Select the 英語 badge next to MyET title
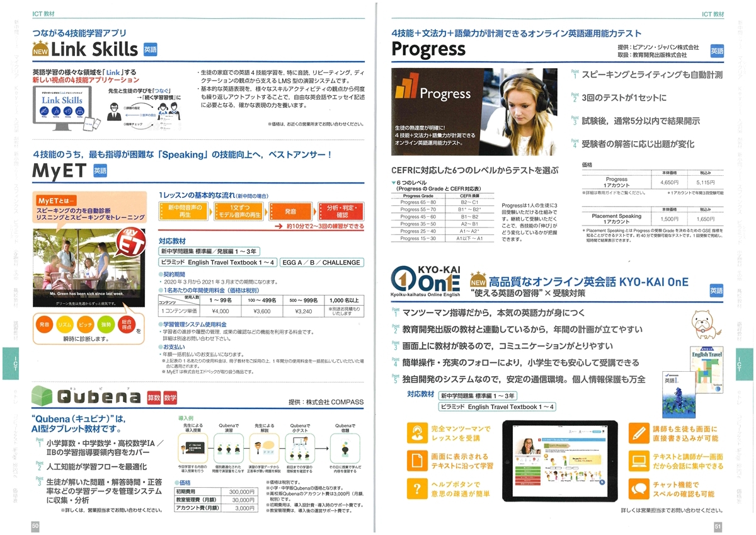The image size is (756, 535). point(100,170)
